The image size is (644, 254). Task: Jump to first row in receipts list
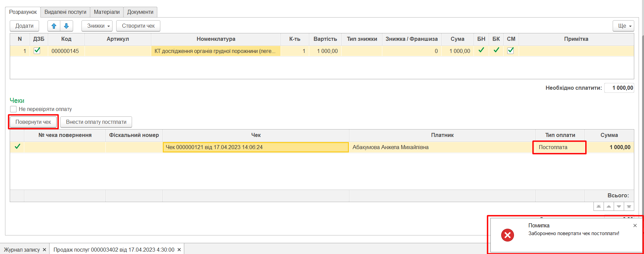(x=599, y=206)
